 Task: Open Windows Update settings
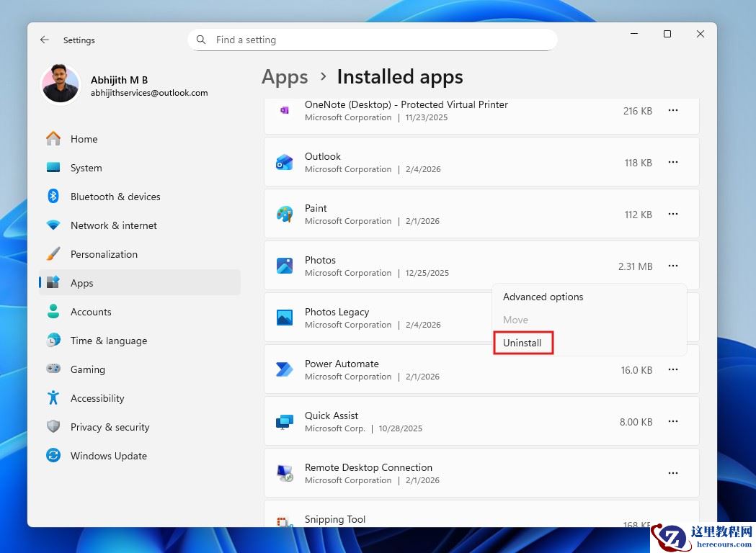point(108,456)
